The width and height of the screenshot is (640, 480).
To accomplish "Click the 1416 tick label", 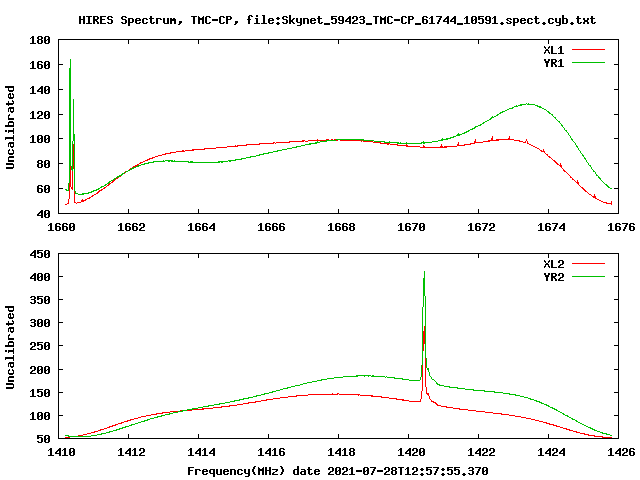I will pyautogui.click(x=271, y=452).
